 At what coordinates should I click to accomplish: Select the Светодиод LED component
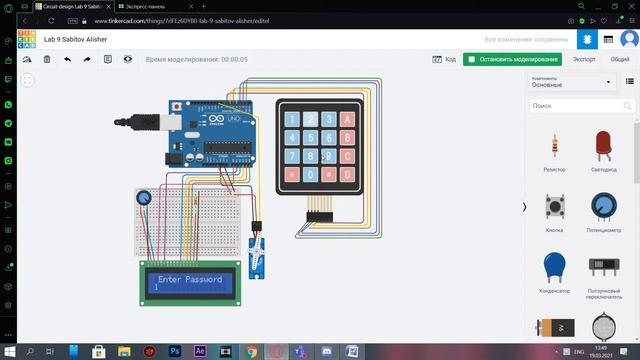(604, 151)
